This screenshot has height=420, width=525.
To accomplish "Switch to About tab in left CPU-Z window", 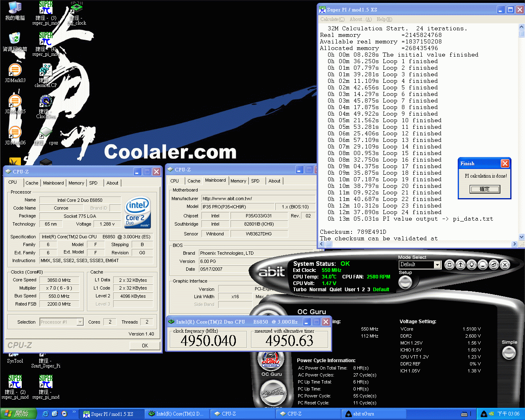I will [x=112, y=183].
